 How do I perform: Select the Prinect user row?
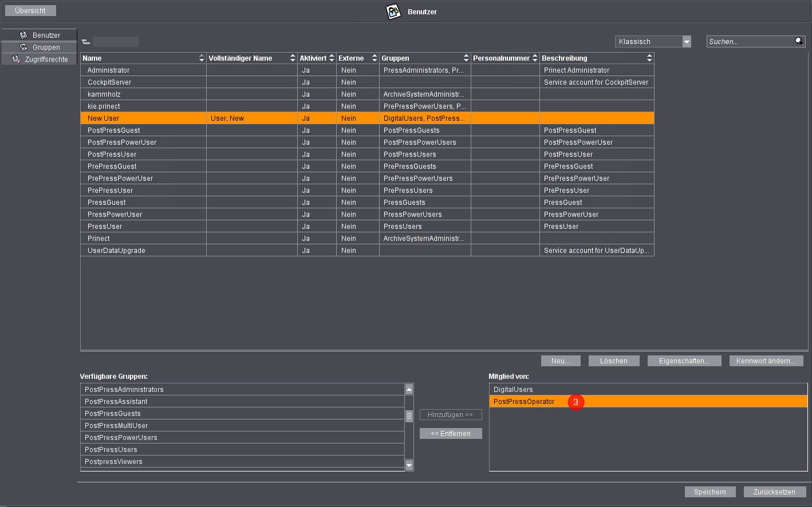click(x=367, y=238)
